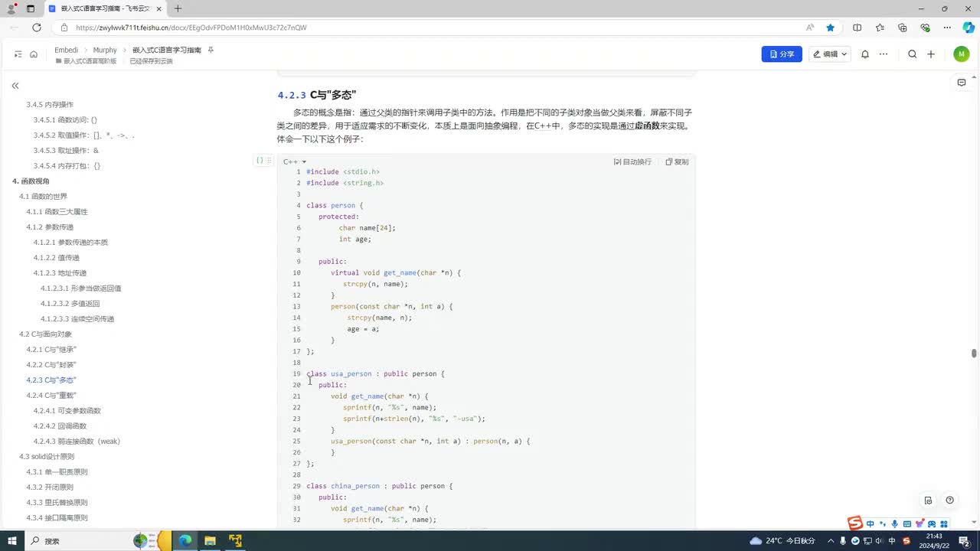Jump to 3.4.5.4 内存打包：{} in outline

(67, 166)
